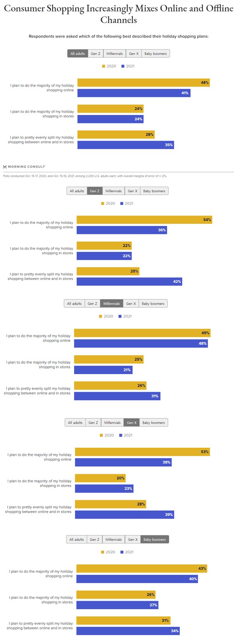Click the 2021 legend item in Baby boomers chart

(127, 552)
